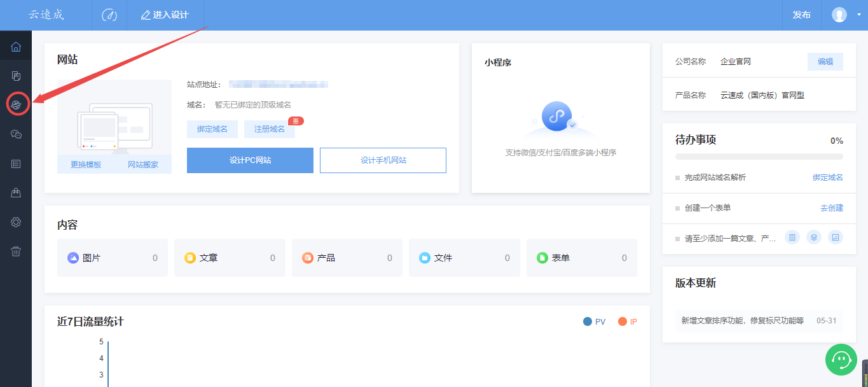Open the trash bin sidebar icon
868x387 pixels.
pos(17,251)
